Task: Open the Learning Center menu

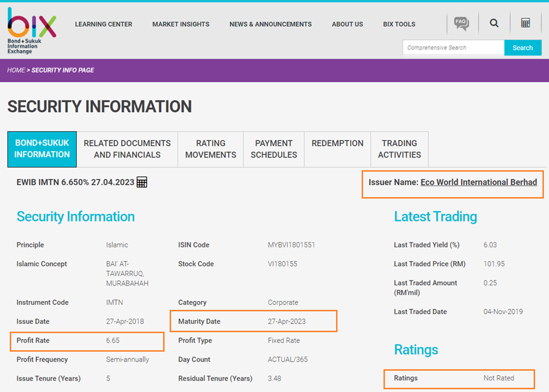Action: point(104,24)
